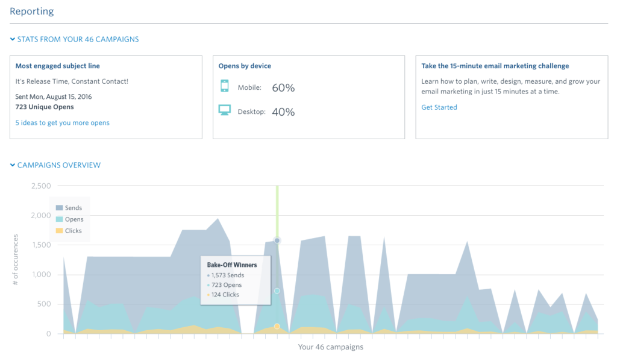Switch to the Reporting section
617x364 pixels.
(32, 11)
